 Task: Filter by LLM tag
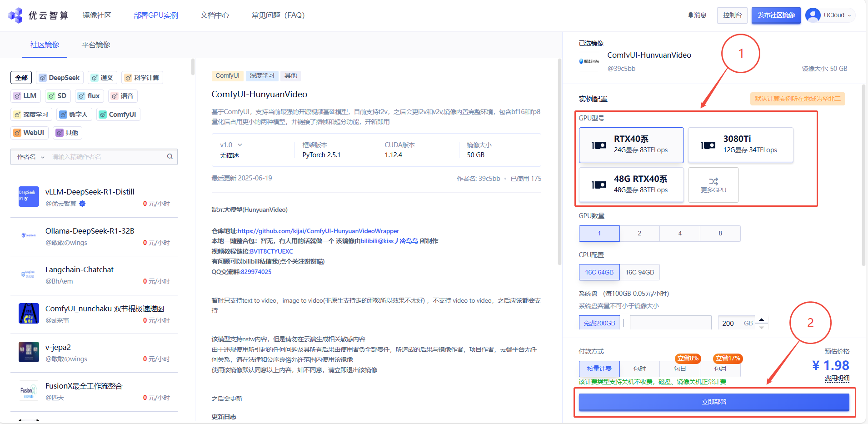(25, 96)
